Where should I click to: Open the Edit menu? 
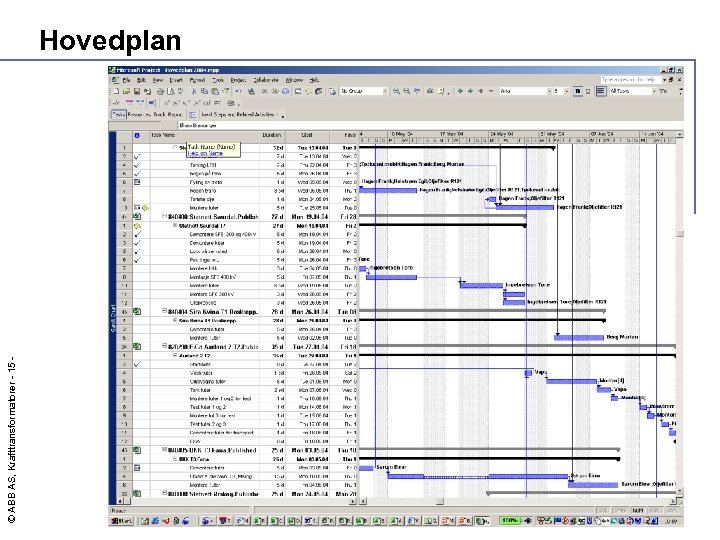tap(141, 80)
